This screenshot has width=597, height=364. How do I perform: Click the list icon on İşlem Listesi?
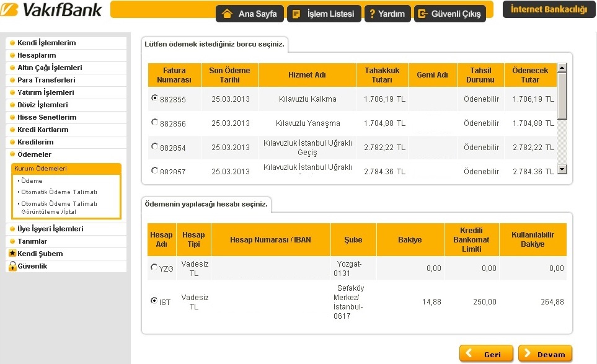pyautogui.click(x=297, y=14)
